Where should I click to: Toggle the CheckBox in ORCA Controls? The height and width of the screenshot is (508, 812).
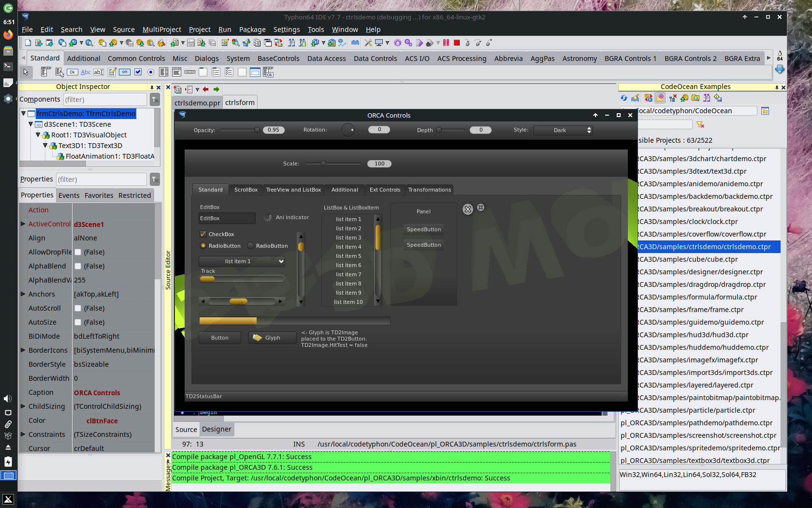click(x=203, y=234)
